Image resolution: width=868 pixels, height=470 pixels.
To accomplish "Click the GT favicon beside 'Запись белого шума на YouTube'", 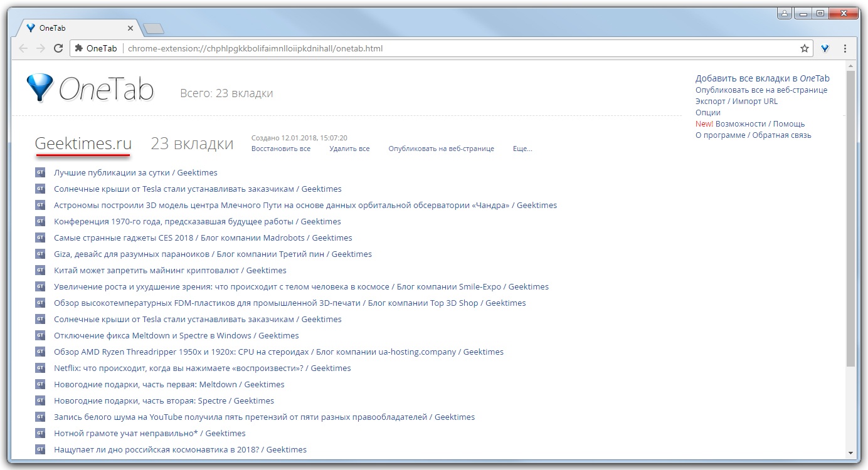I will 40,417.
